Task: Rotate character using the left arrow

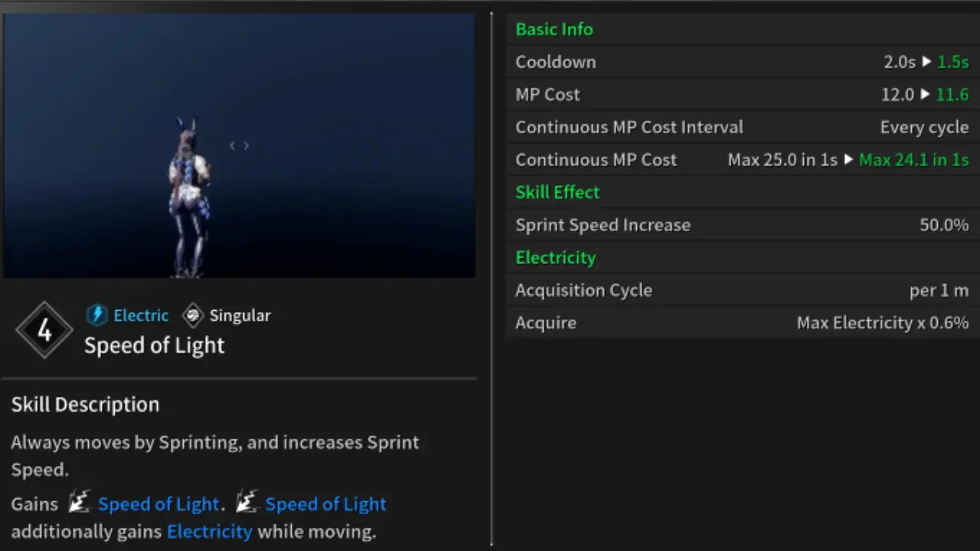Action: (232, 145)
